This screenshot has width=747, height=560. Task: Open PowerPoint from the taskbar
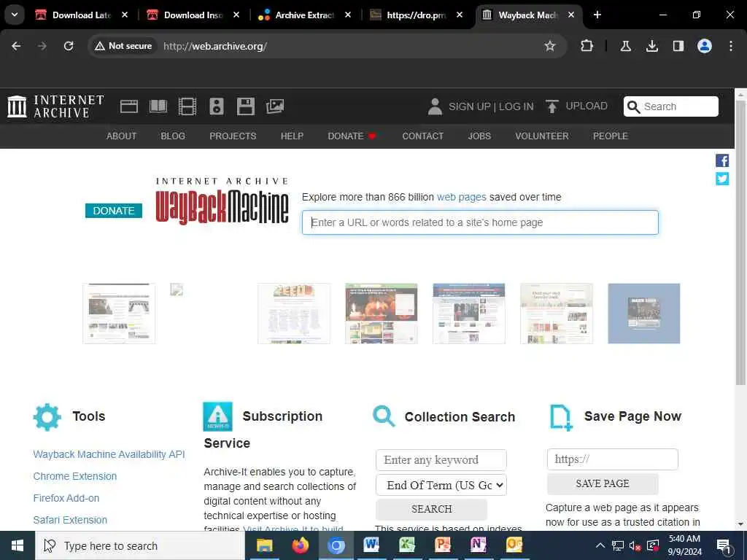click(x=443, y=545)
